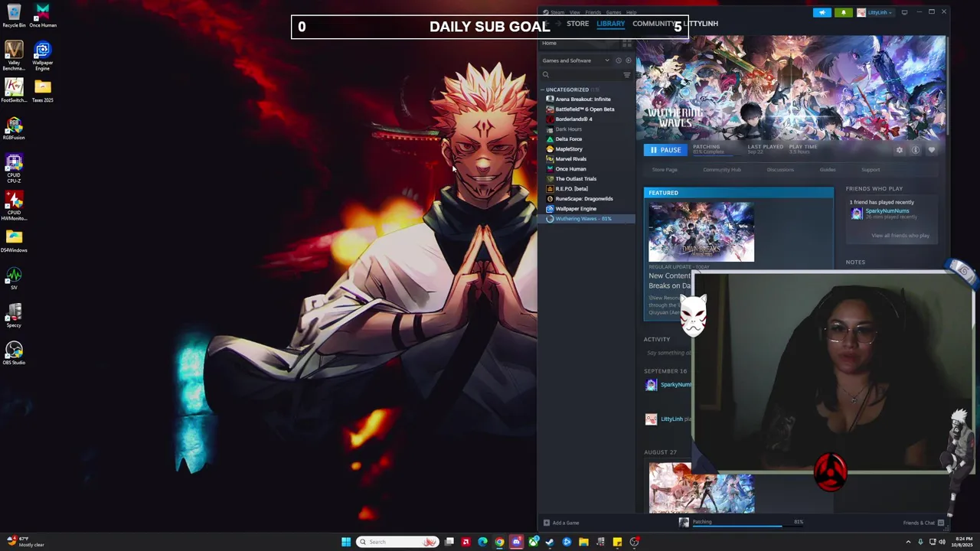Screen dimensions: 980x551
Task: Open the Once Human desktop shortcut
Action: coord(43,15)
